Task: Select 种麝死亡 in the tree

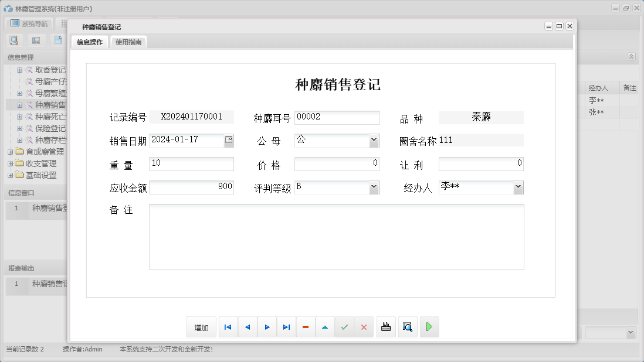Action: (x=50, y=116)
